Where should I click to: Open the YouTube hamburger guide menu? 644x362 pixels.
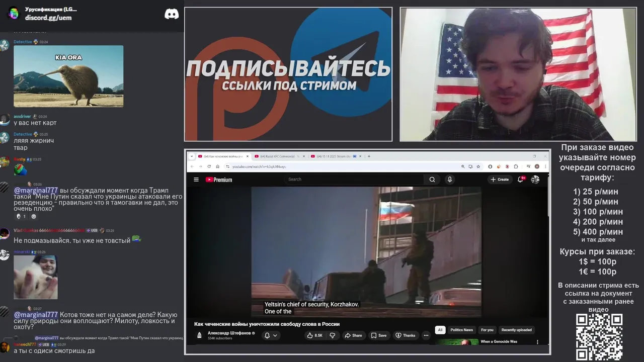pos(196,179)
